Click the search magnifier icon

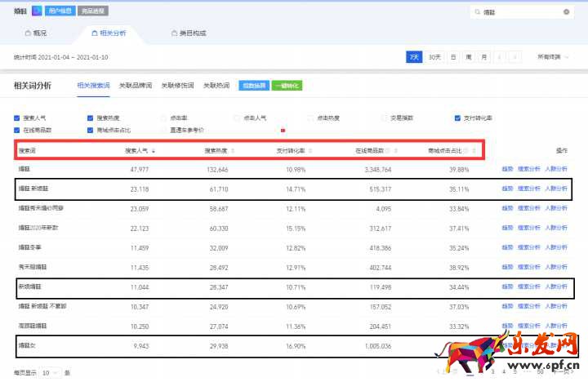(478, 12)
